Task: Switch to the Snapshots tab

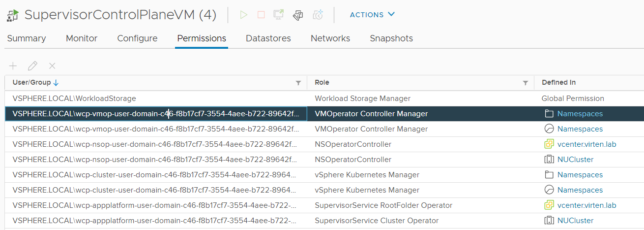Action: (391, 38)
